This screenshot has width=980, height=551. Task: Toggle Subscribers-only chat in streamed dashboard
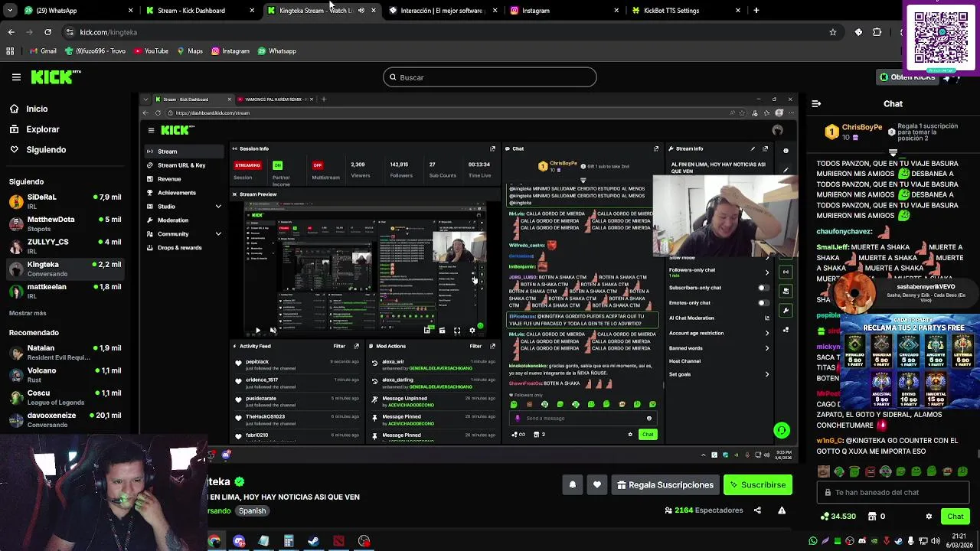tap(763, 288)
